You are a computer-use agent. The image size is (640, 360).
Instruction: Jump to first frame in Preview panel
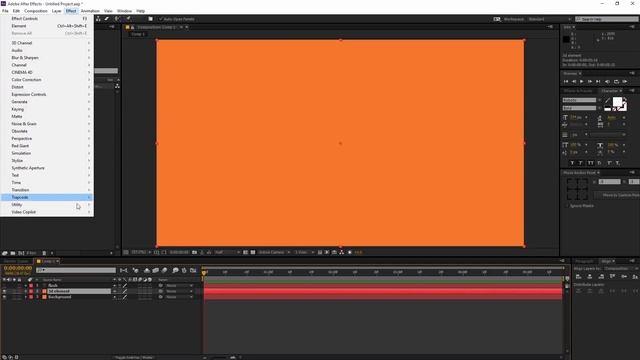(x=566, y=82)
